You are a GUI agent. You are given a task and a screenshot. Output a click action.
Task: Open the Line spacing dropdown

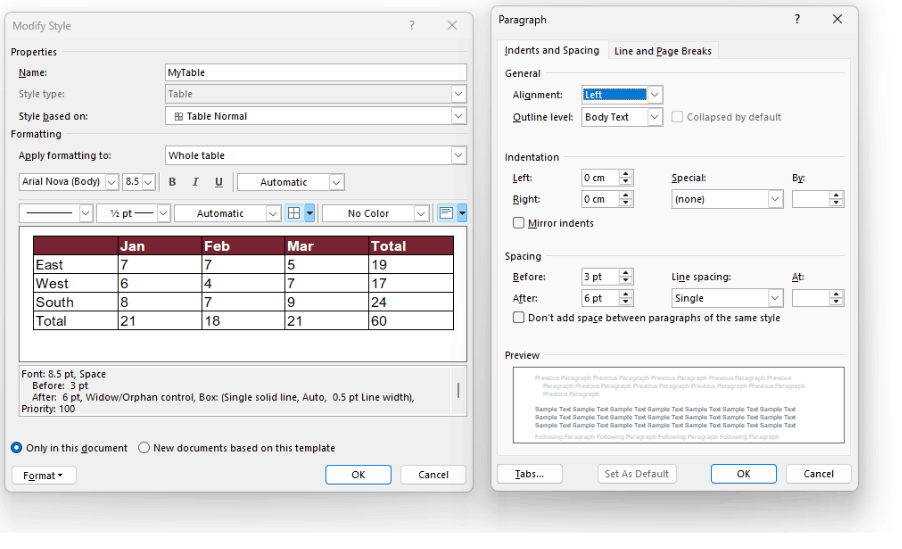775,298
